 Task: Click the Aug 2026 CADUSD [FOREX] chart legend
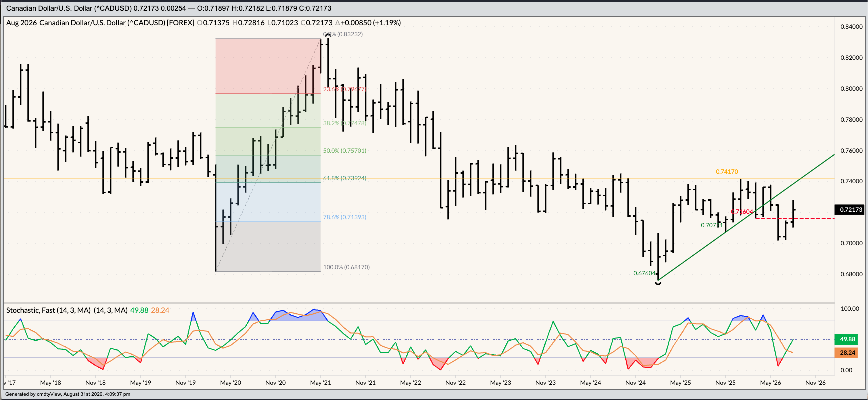pos(100,23)
